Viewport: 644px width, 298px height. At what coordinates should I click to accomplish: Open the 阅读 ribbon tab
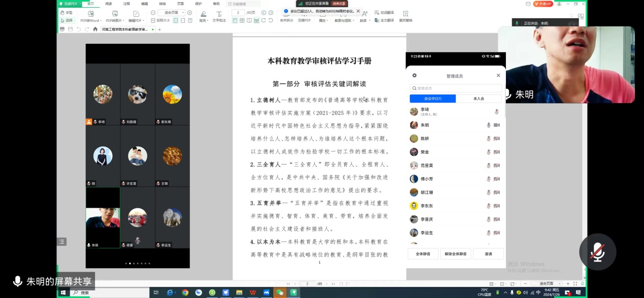pyautogui.click(x=109, y=4)
